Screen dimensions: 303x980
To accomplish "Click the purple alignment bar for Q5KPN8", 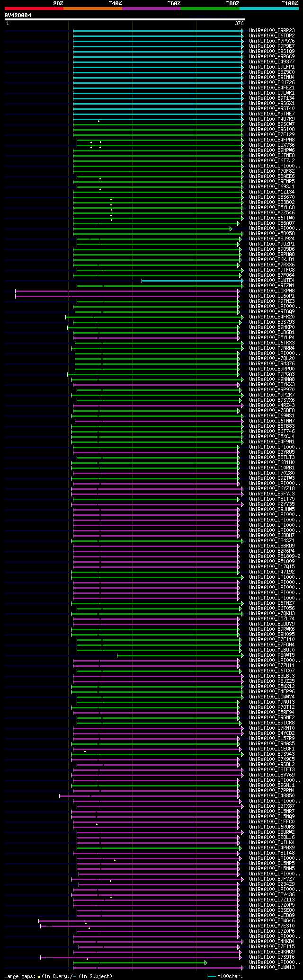I will click(x=127, y=291).
